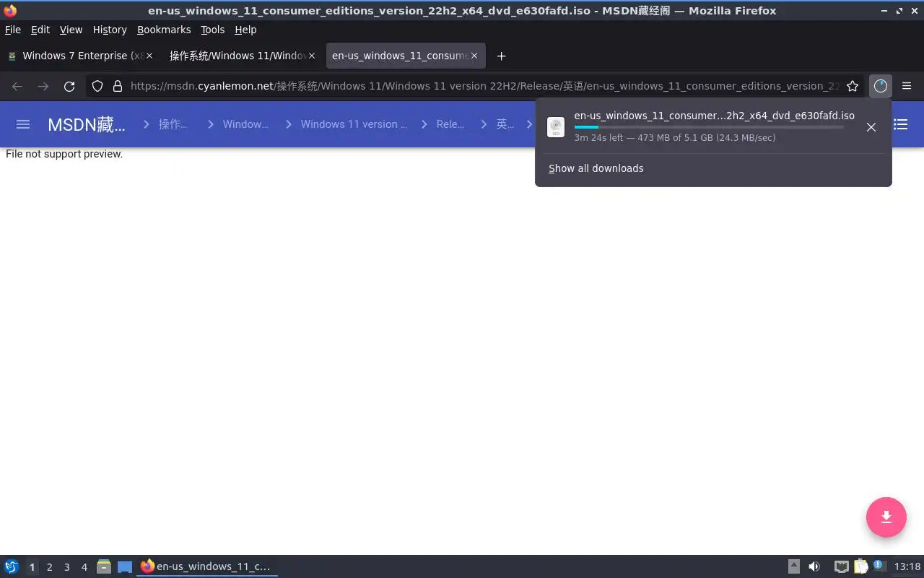Click the pink floating download button

pos(886,517)
